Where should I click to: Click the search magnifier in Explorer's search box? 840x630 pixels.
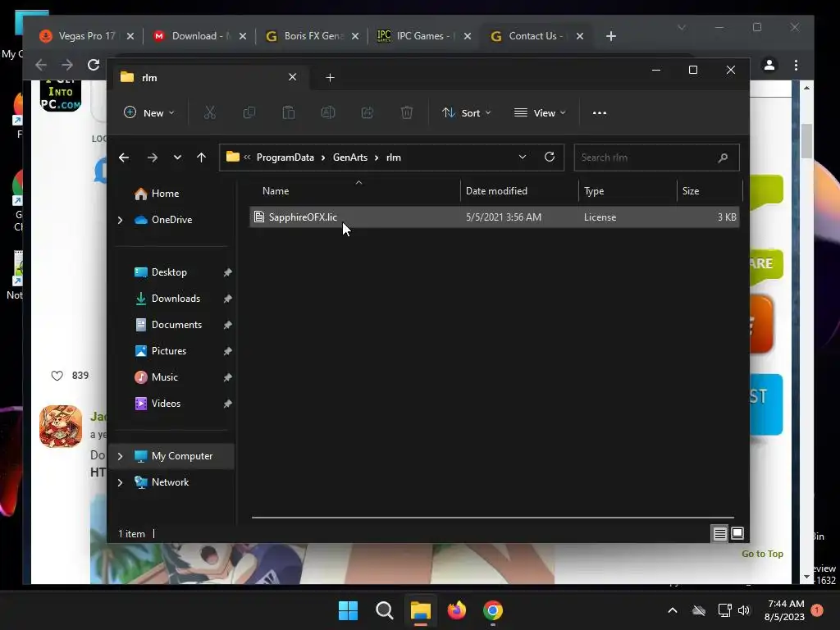pos(723,157)
